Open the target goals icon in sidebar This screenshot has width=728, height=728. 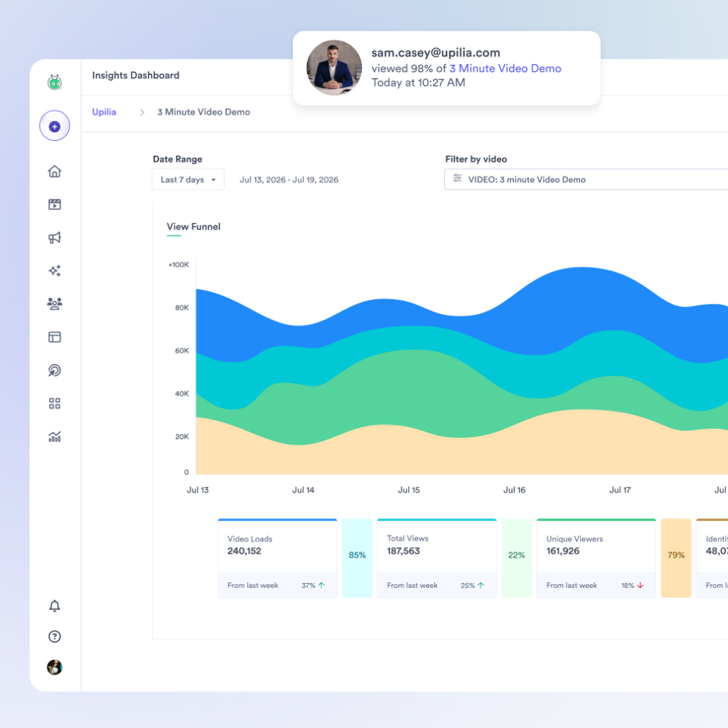coord(54,370)
